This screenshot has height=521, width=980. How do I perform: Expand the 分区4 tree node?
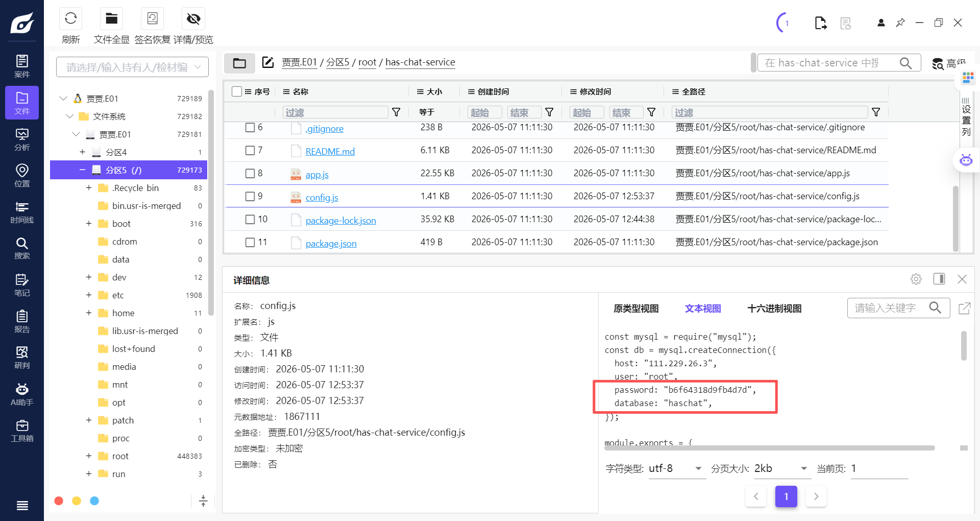point(82,152)
